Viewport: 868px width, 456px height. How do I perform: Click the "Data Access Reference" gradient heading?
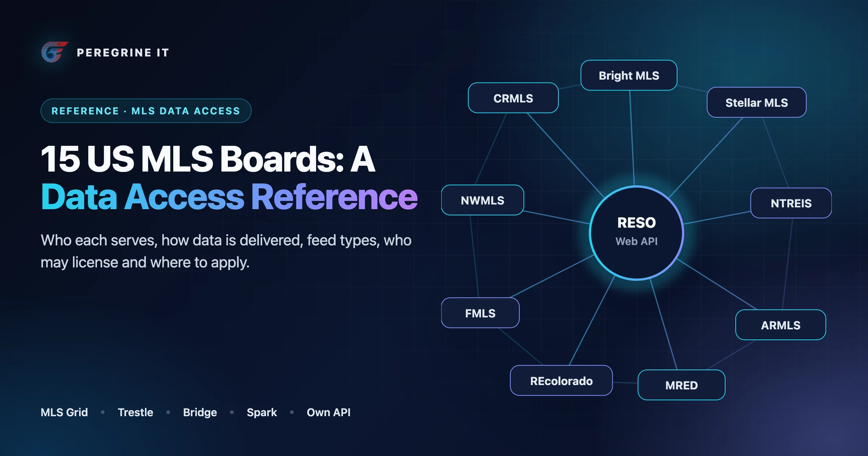[229, 197]
